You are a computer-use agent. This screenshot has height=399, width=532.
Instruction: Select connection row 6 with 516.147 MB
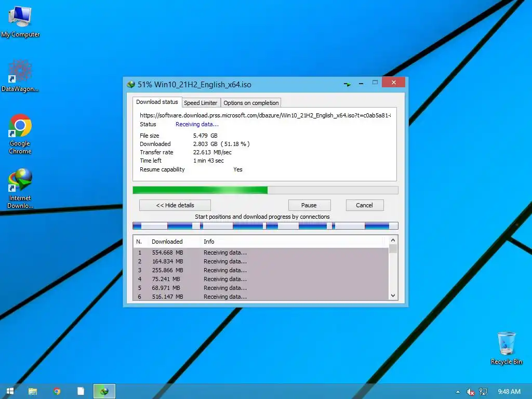261,297
